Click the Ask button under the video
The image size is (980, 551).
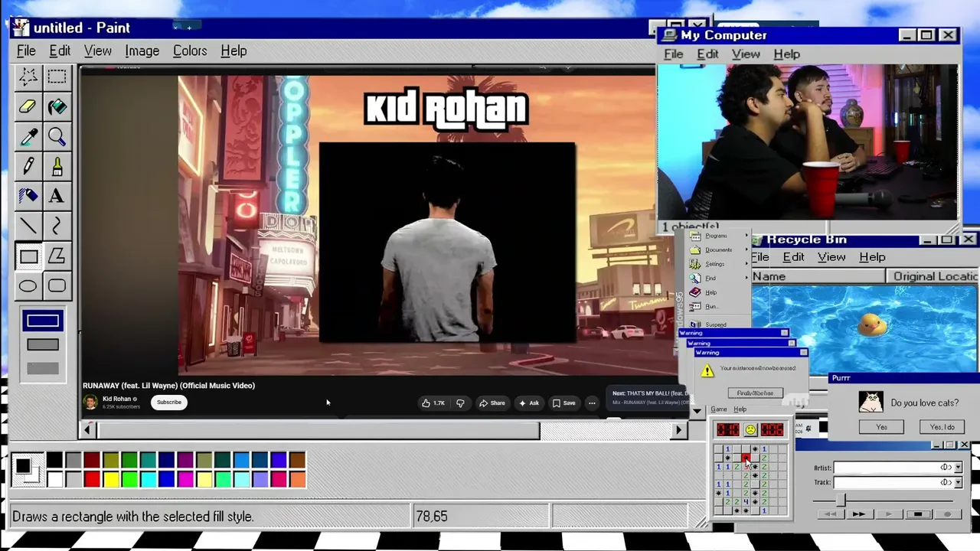coord(529,403)
